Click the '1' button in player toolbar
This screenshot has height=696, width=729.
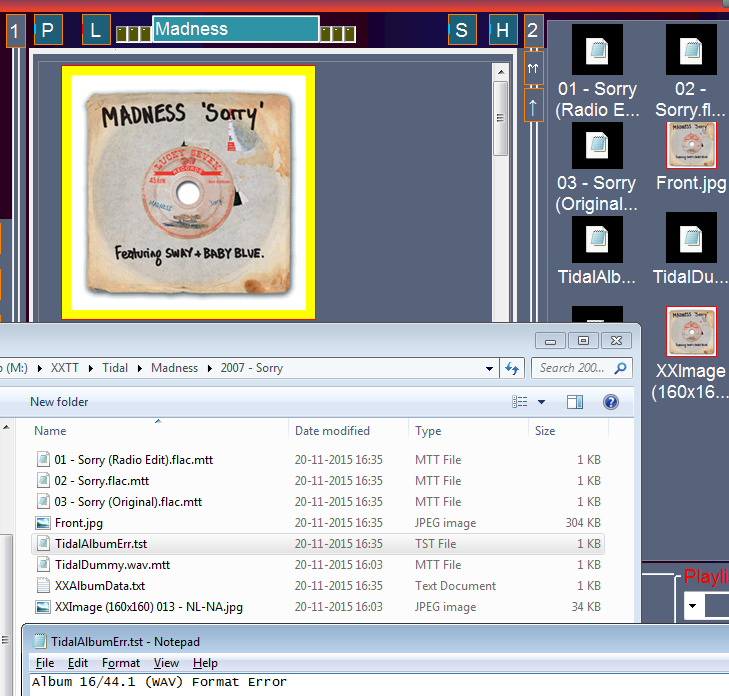[15, 31]
